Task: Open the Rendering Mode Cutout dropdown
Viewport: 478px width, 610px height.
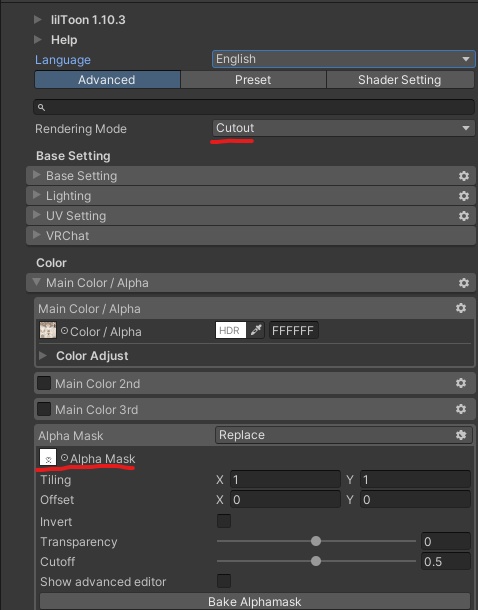Action: [x=343, y=128]
